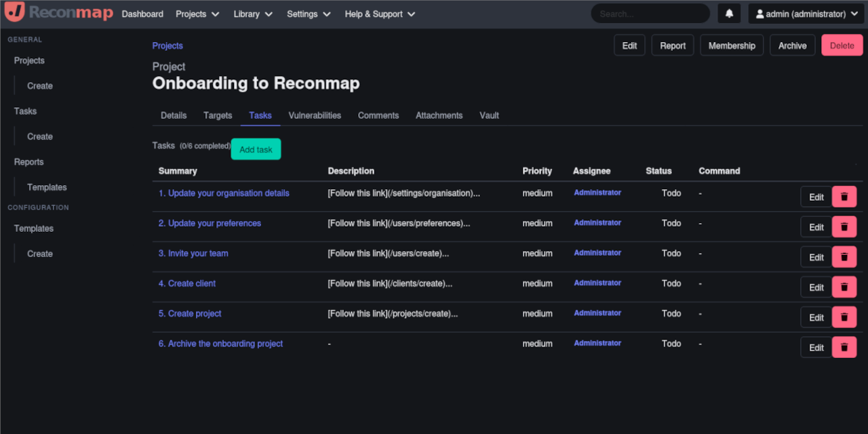Click description '[Follow this link](/settings/organisation)...'
Screen dimensions: 868x434
click(404, 193)
